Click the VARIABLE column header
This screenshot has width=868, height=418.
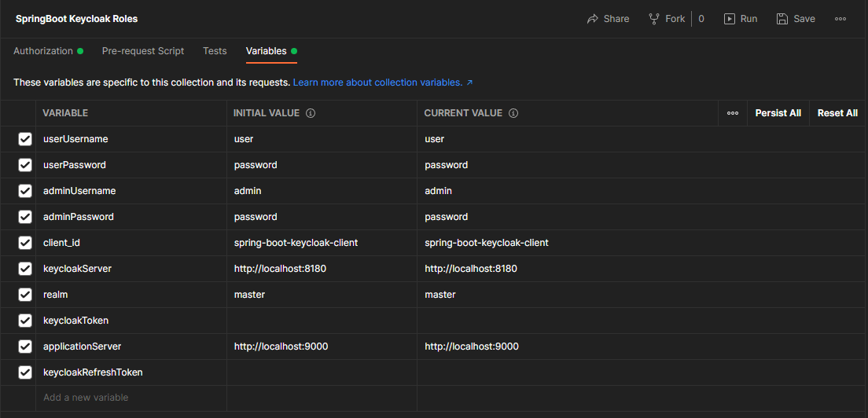tap(65, 113)
